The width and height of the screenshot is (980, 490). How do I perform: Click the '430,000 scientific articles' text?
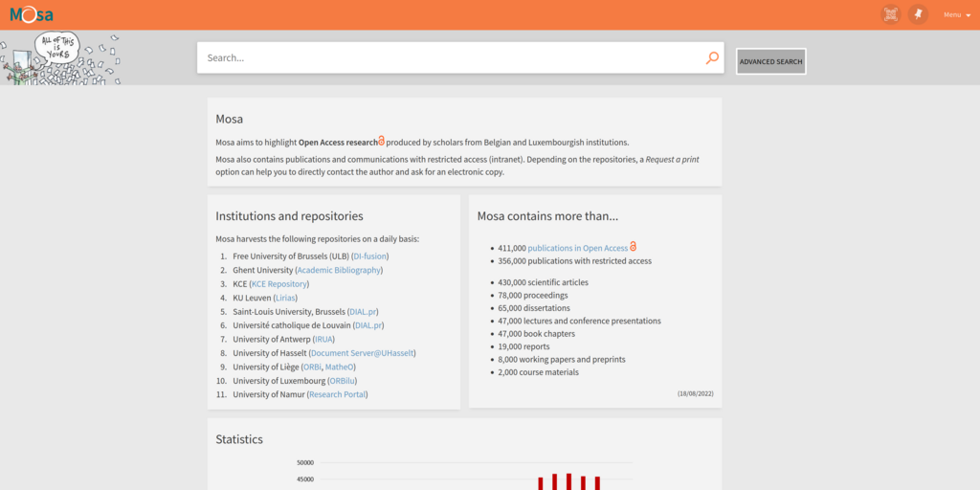coord(544,282)
